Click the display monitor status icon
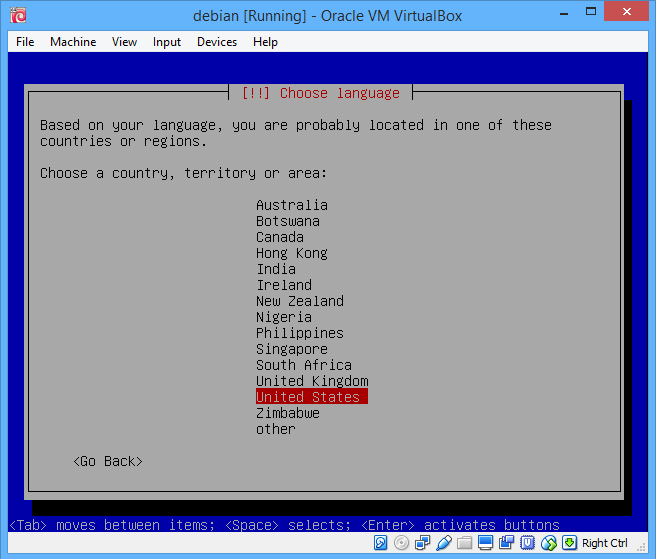 pos(485,543)
